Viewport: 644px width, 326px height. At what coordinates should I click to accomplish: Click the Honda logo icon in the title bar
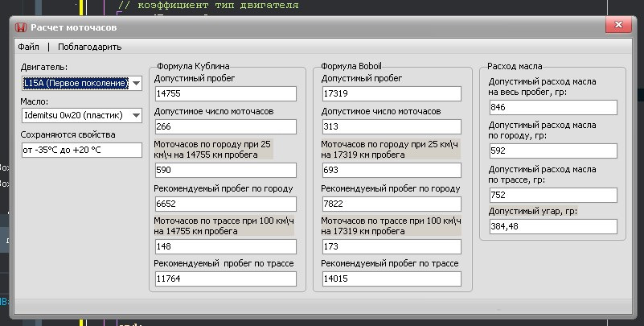click(x=21, y=27)
